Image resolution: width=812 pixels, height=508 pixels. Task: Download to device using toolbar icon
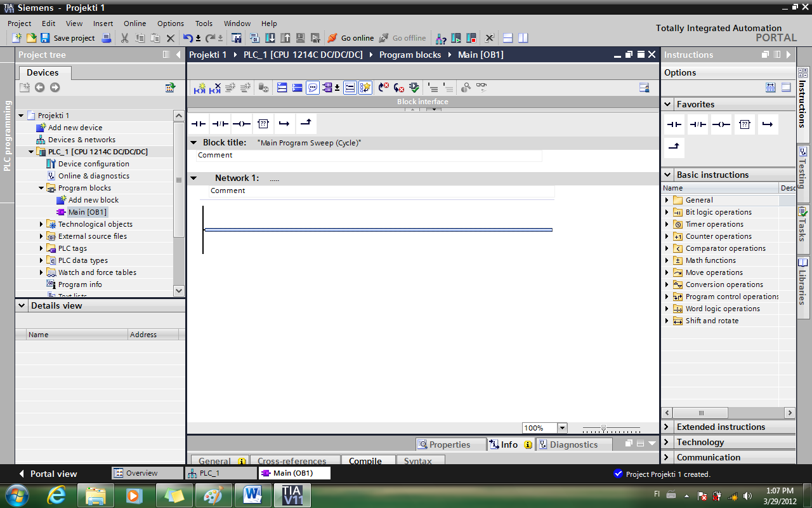click(270, 38)
